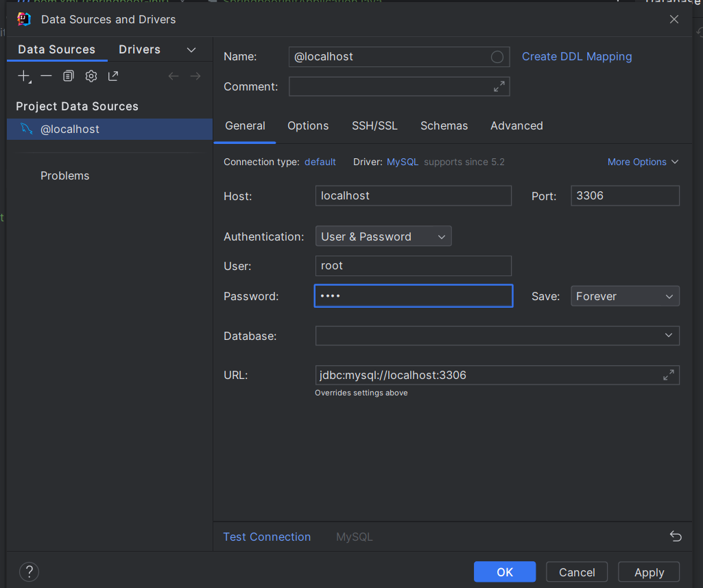
Task: Click the MySQL driver link
Action: pyautogui.click(x=403, y=162)
